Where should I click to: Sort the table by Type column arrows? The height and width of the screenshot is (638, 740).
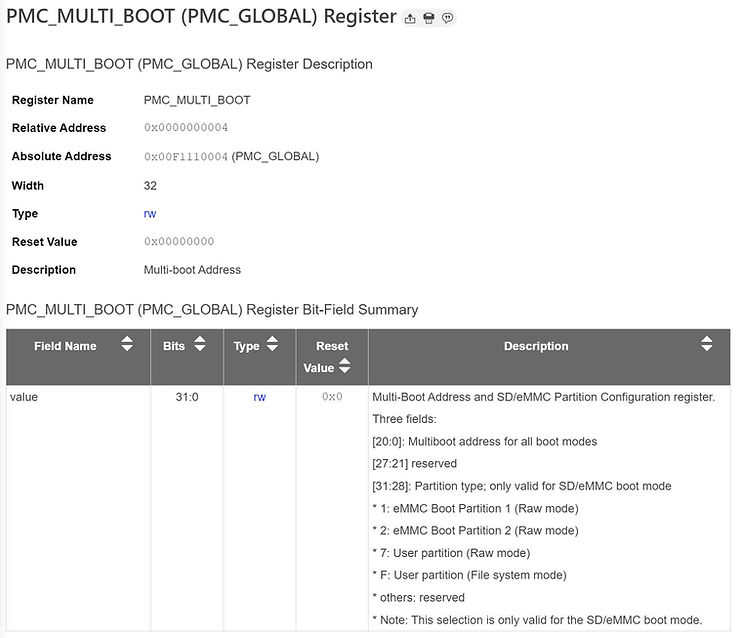coord(272,344)
